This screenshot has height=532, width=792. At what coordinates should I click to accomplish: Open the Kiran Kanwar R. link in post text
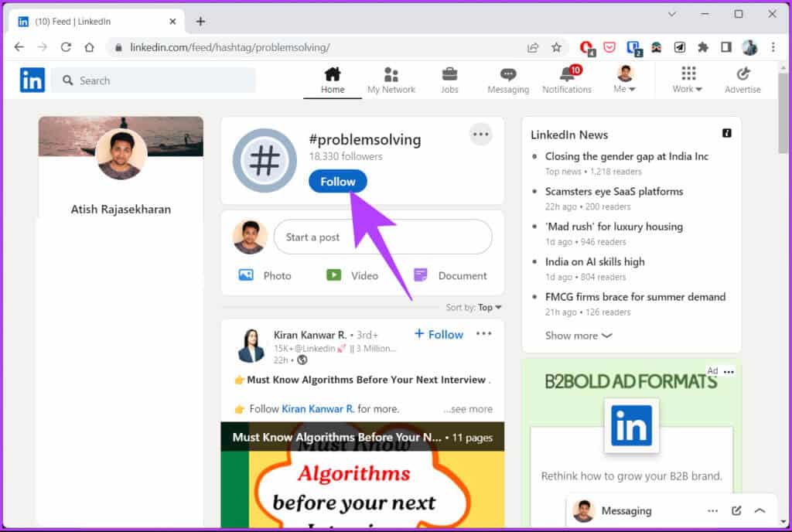pyautogui.click(x=318, y=409)
